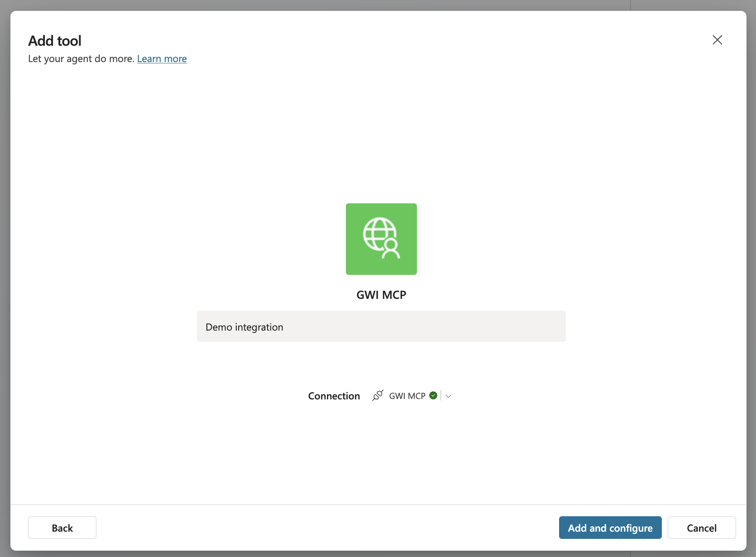Cancel adding the tool

[702, 528]
